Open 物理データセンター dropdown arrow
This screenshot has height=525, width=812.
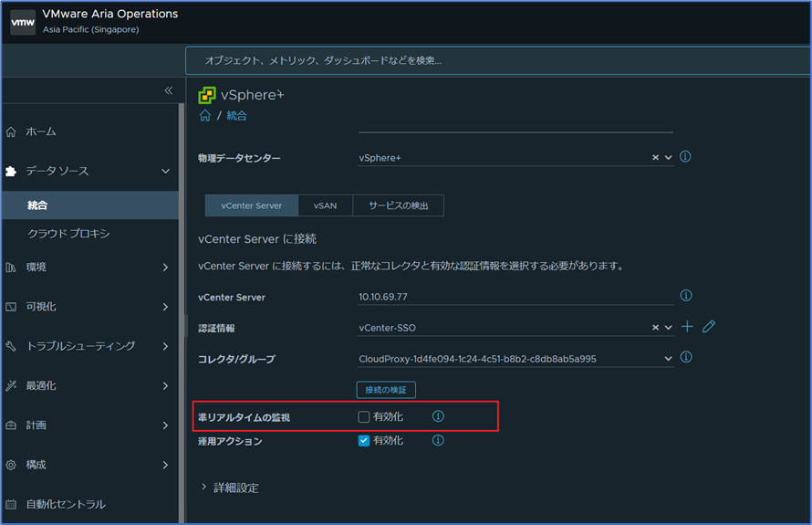coord(669,158)
